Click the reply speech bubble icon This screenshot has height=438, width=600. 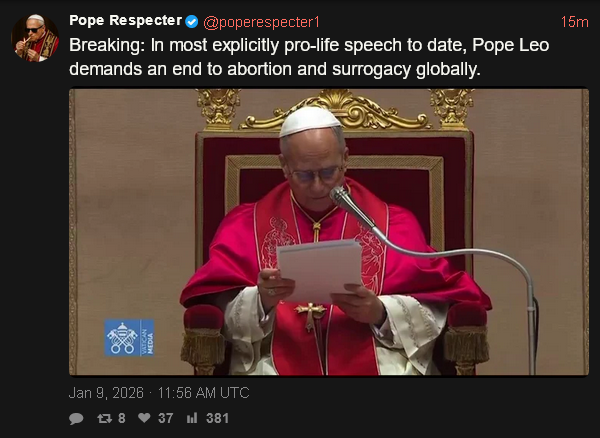pyautogui.click(x=76, y=418)
